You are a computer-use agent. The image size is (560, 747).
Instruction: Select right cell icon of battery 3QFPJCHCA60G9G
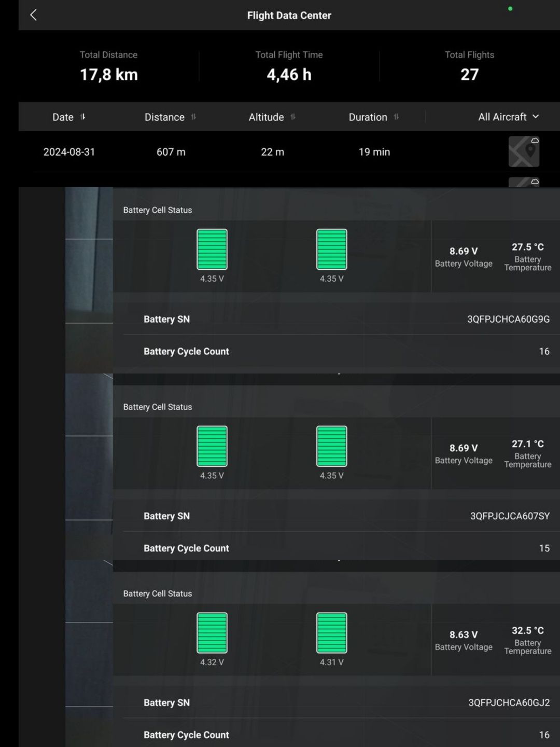pyautogui.click(x=332, y=249)
